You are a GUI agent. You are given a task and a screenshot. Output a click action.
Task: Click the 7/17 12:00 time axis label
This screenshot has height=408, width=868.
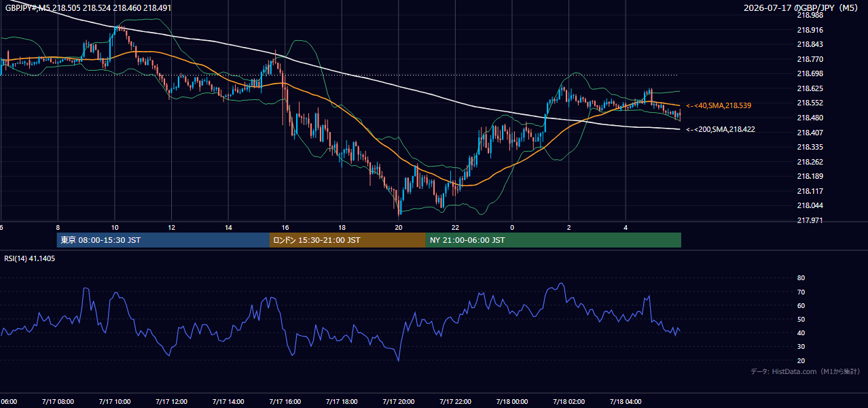click(172, 402)
